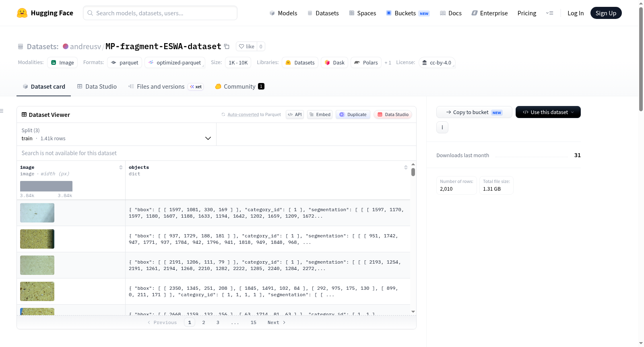Sort by the image column arrows
The height and width of the screenshot is (347, 644).
[x=121, y=167]
